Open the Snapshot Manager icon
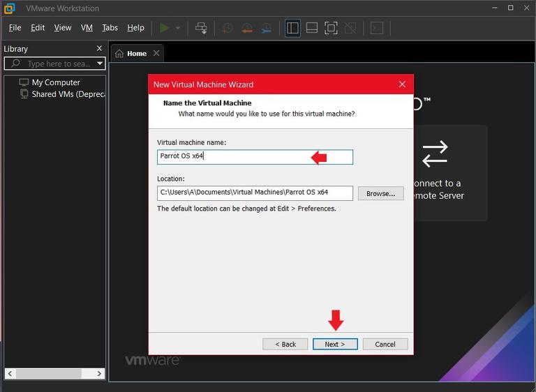The image size is (536, 392). coord(267,28)
